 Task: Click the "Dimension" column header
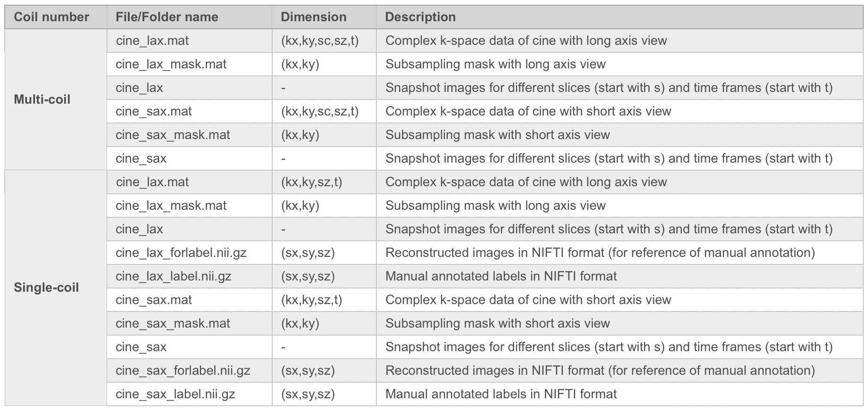pos(313,17)
